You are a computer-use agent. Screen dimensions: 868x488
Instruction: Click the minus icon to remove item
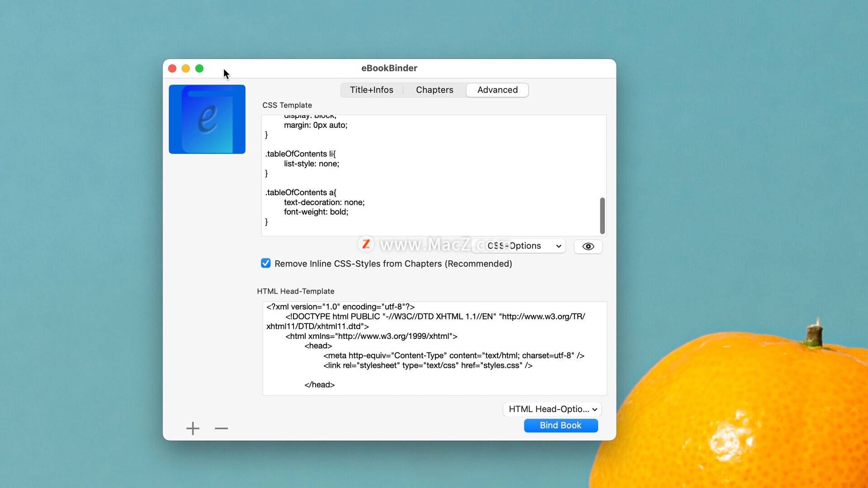[221, 428]
